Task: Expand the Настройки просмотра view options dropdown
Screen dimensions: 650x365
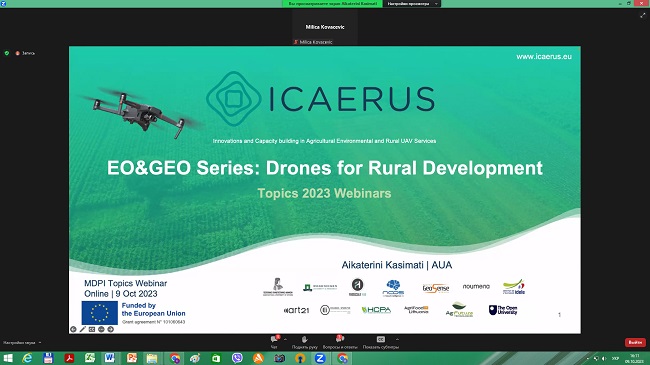Action: coord(412,4)
